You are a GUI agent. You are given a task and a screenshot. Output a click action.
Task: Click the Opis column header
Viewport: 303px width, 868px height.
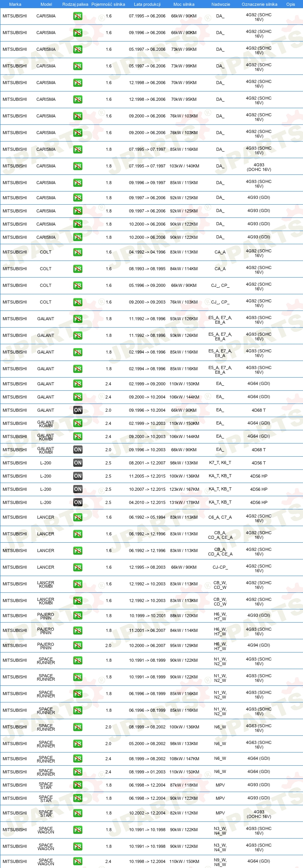(291, 4)
